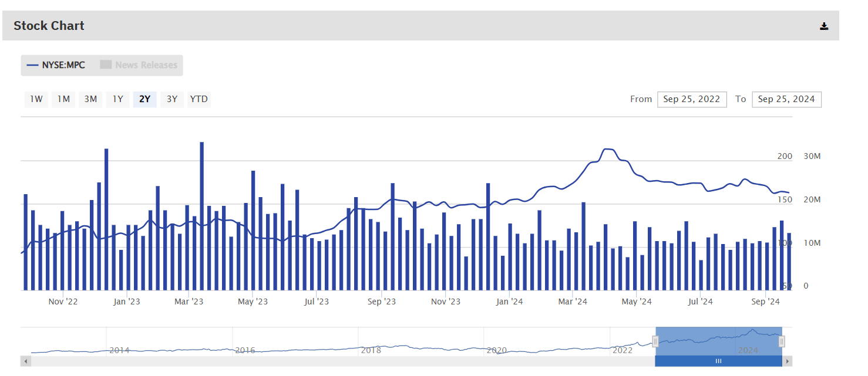
Task: Select the 1Y time range
Action: click(x=117, y=99)
